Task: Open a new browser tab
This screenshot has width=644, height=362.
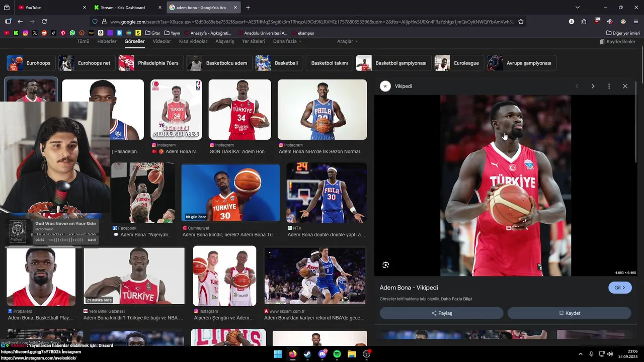Action: 248,8
